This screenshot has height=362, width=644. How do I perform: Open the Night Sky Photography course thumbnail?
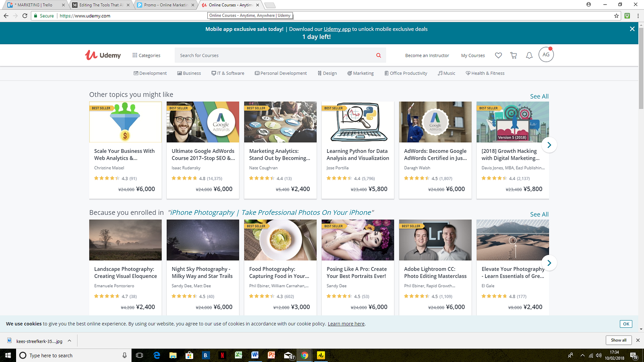coord(203,240)
